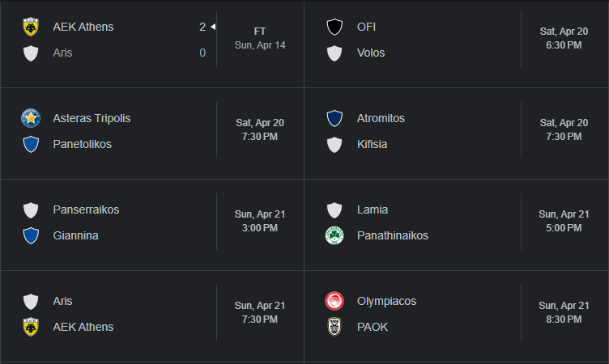Select Aris in the Apr 21 7:30 PM match
The image size is (609, 364).
[62, 301]
